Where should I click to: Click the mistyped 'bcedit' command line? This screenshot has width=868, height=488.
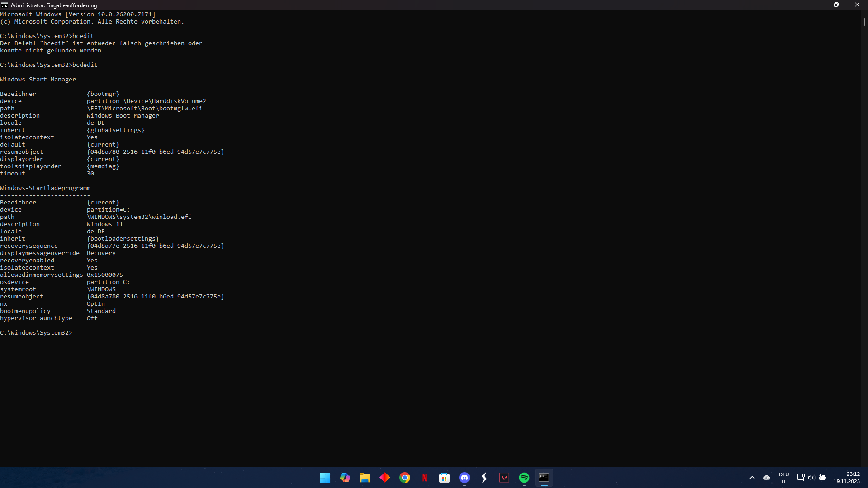pyautogui.click(x=47, y=36)
